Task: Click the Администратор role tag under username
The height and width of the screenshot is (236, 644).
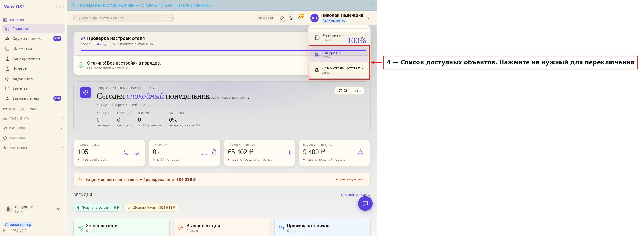Action: coord(334,20)
